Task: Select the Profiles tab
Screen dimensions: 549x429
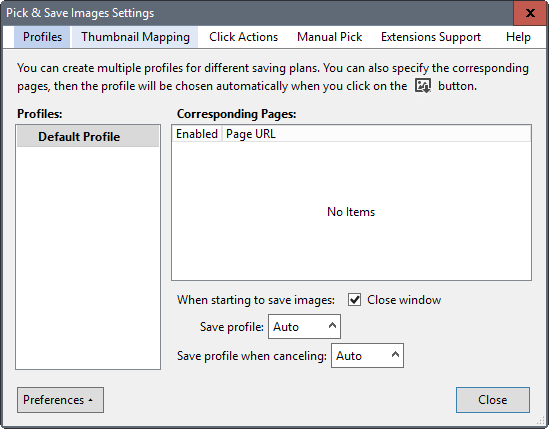Action: [x=42, y=37]
